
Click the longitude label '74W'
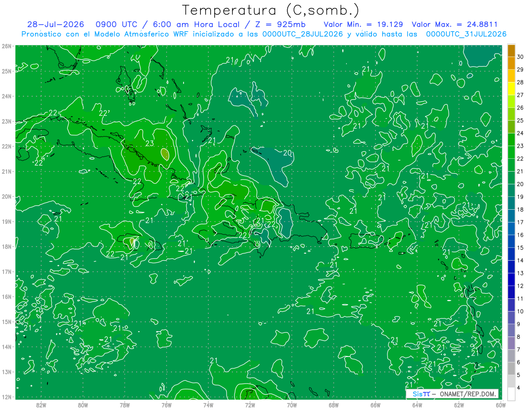208,405
